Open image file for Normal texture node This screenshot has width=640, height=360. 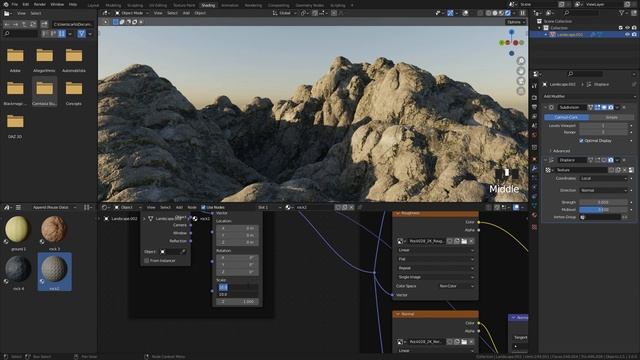[x=464, y=342]
